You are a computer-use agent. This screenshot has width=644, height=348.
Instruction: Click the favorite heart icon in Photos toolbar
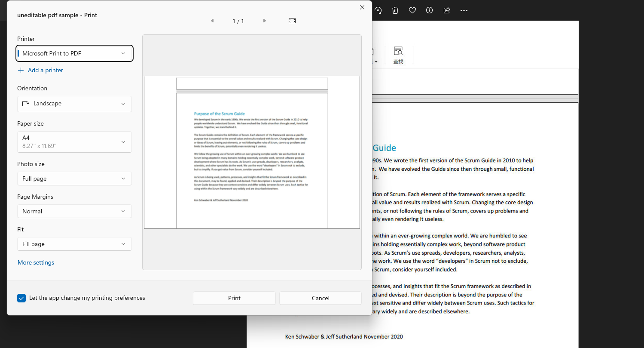point(412,10)
